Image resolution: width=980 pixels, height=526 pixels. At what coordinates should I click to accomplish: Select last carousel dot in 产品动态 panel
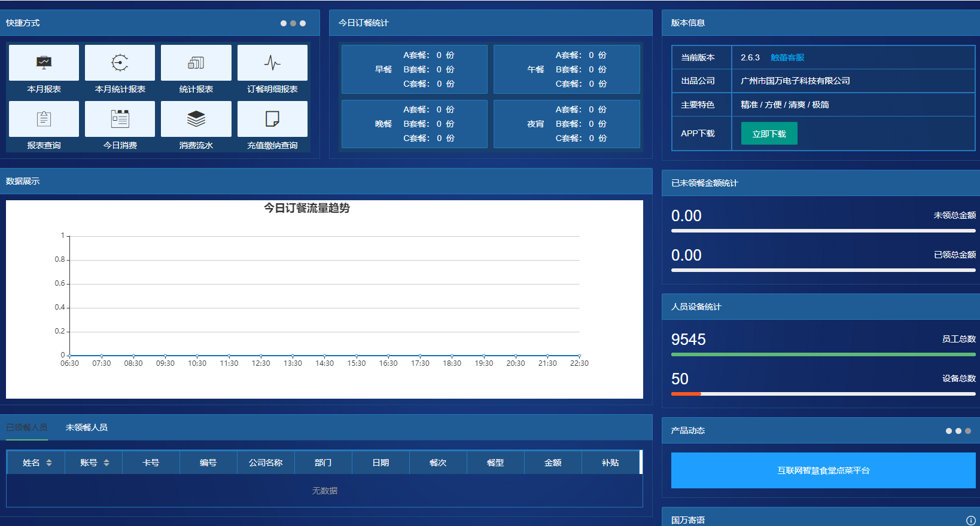coord(968,431)
